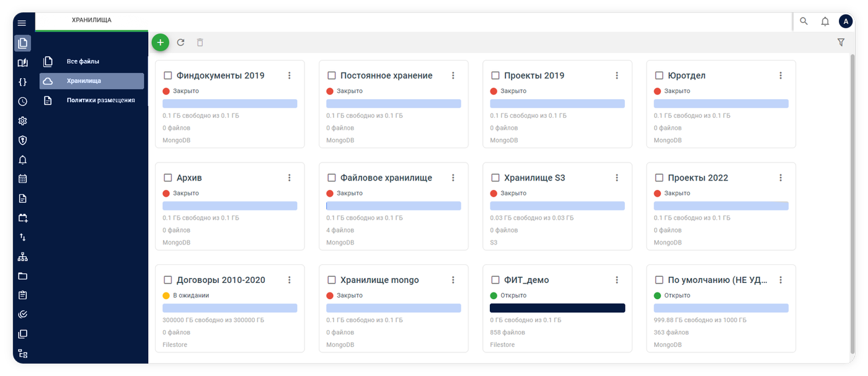Image resolution: width=868 pixels, height=376 pixels.
Task: Open the three-dot menu for Юротдел
Action: [780, 76]
